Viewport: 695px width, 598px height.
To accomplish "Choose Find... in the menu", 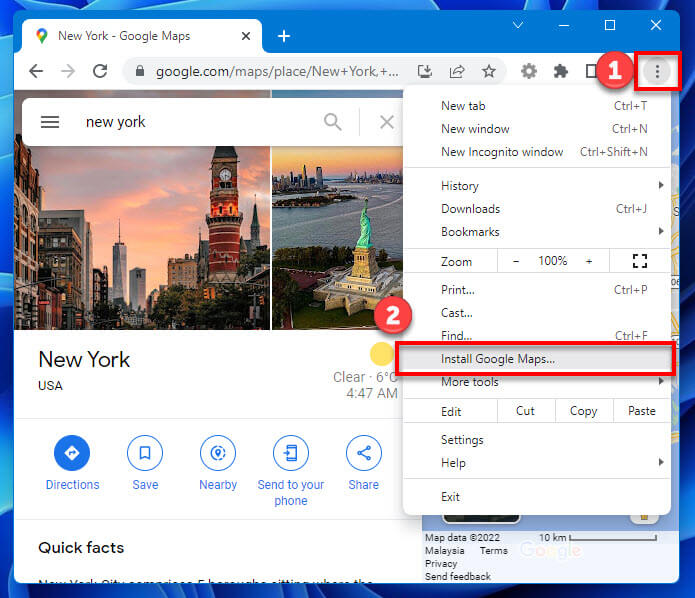I will point(537,335).
